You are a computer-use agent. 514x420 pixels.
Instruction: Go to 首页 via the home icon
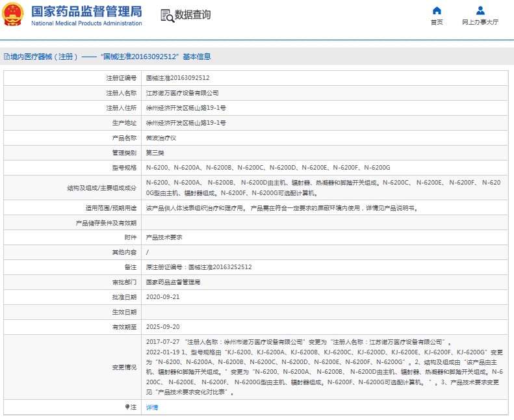(437, 10)
